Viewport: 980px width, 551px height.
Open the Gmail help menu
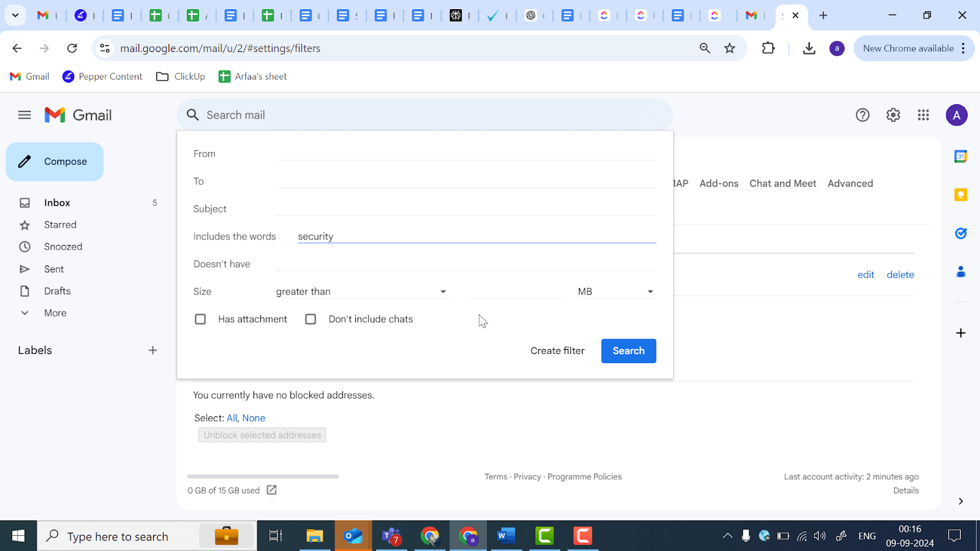coord(862,114)
